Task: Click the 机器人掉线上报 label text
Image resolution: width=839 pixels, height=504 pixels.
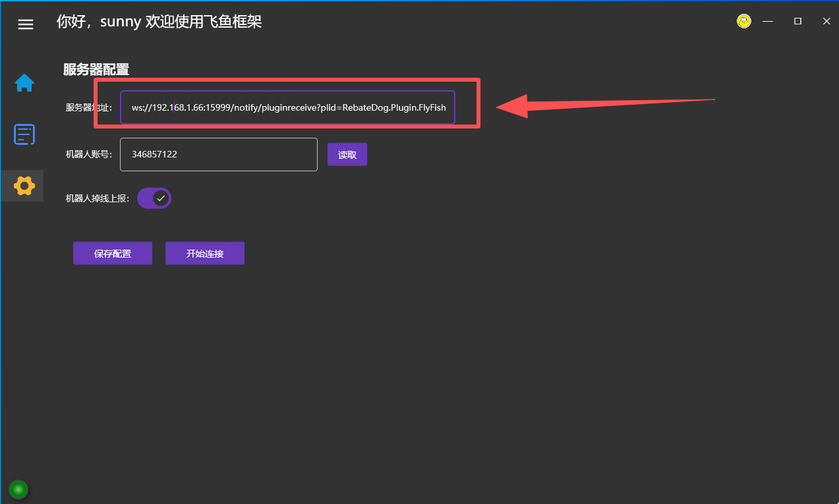Action: tap(98, 198)
